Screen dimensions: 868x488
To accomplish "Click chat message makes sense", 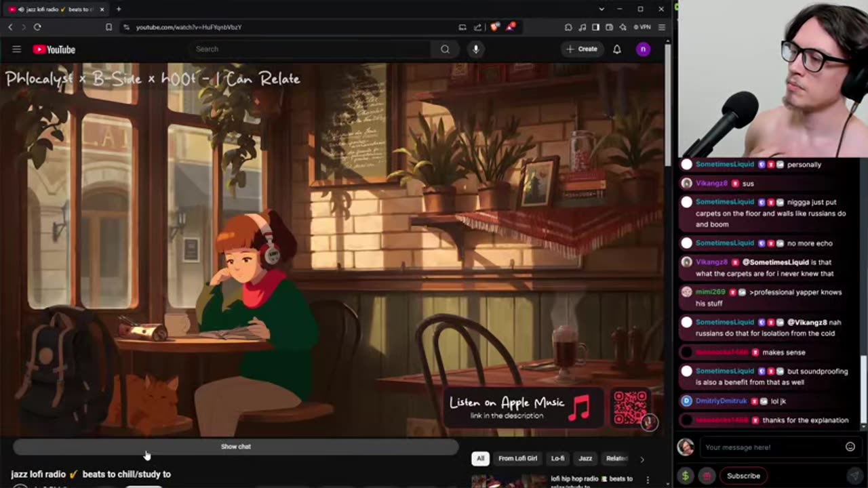I will tap(783, 352).
